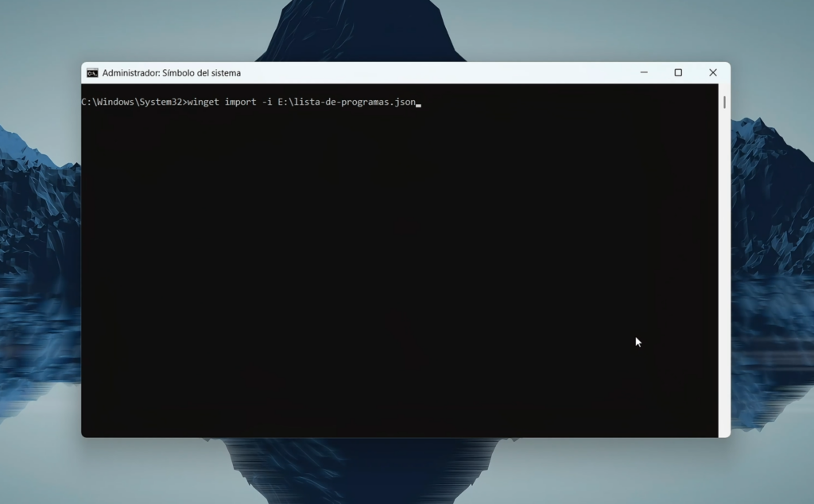Click the empty title bar area
814x504 pixels.
coord(437,72)
